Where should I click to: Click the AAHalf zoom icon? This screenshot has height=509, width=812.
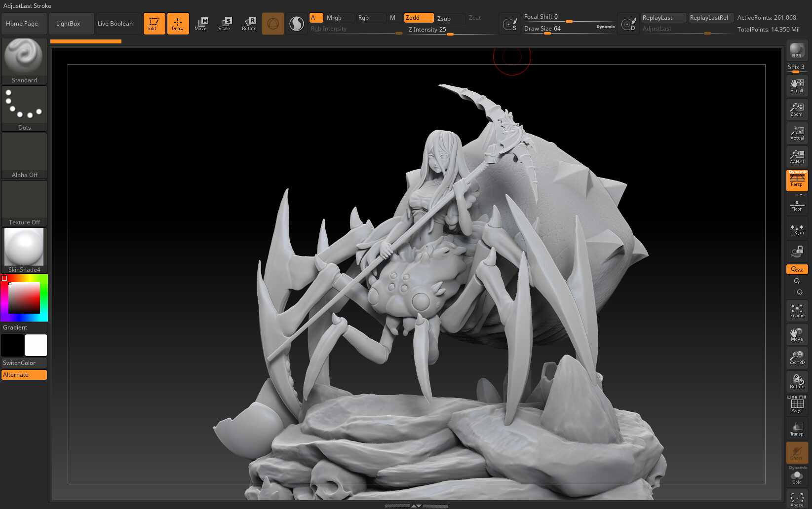pyautogui.click(x=797, y=157)
